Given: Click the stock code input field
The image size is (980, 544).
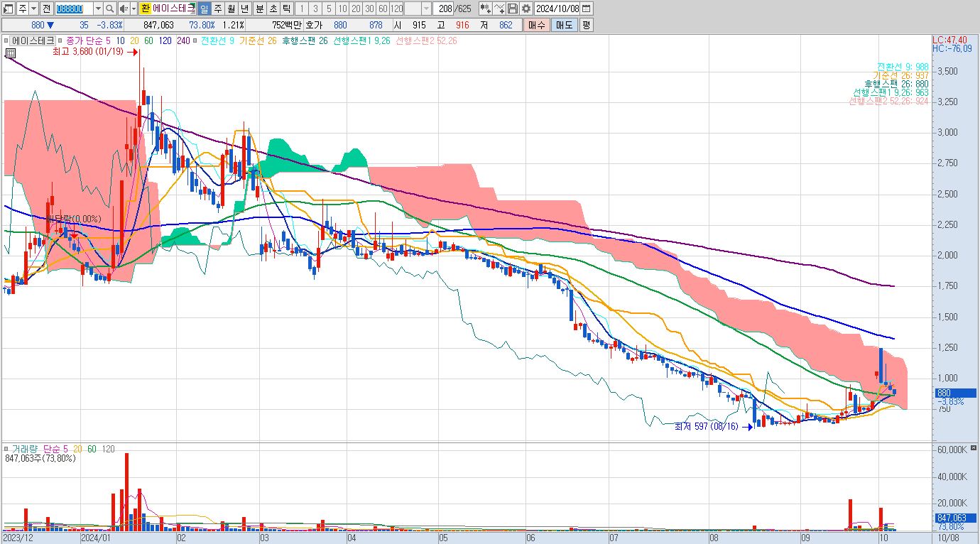Looking at the screenshot, I should (x=74, y=9).
